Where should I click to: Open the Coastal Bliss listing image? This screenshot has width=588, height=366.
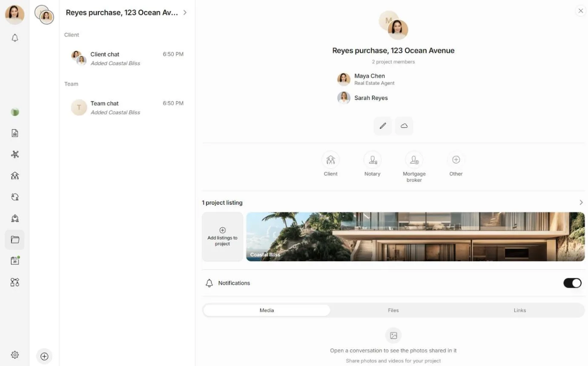coord(416,237)
